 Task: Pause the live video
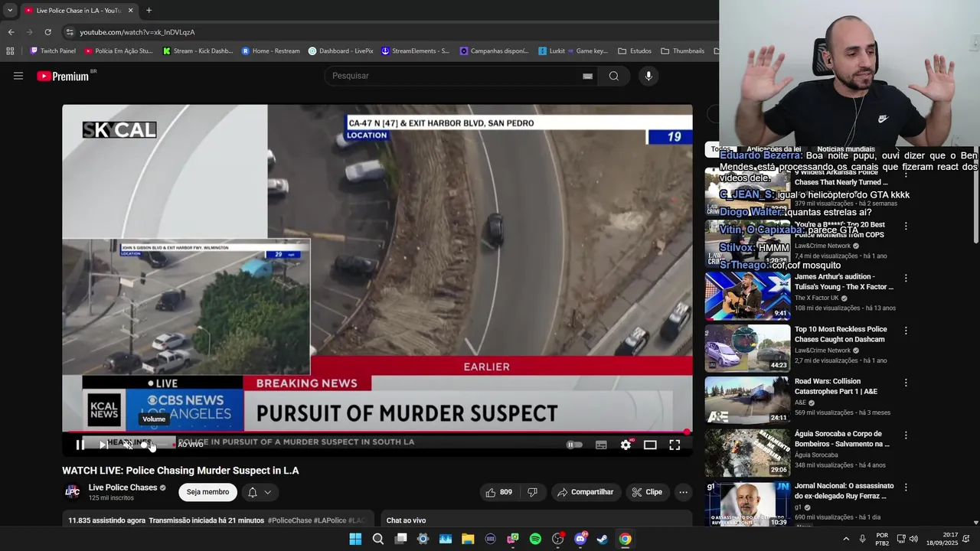click(80, 445)
